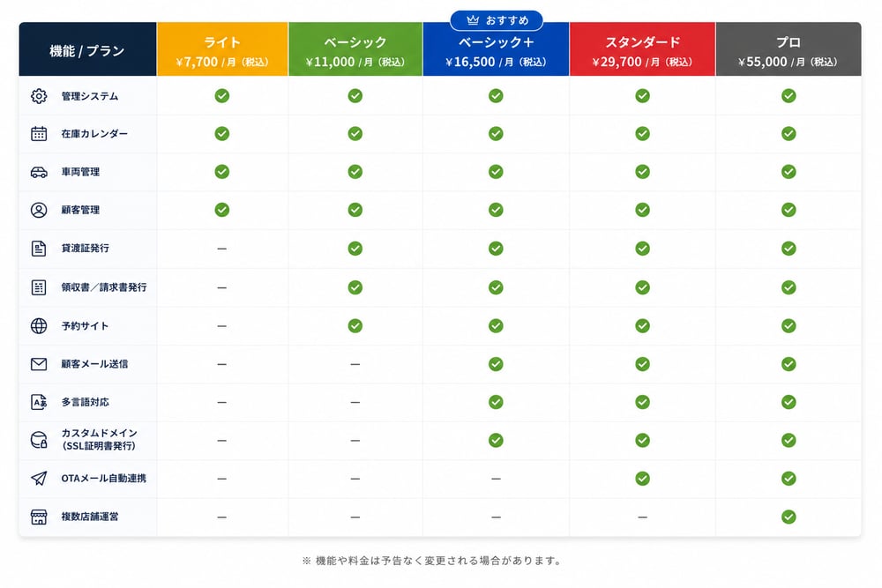Image resolution: width=882 pixels, height=588 pixels.
Task: Click the ¥29,700 price text
Action: (617, 62)
